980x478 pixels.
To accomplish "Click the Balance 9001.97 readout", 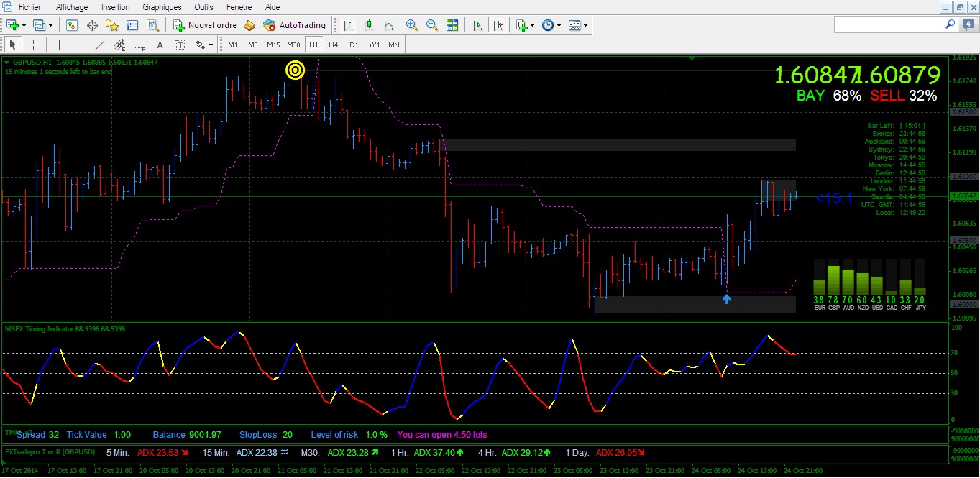I will [187, 435].
